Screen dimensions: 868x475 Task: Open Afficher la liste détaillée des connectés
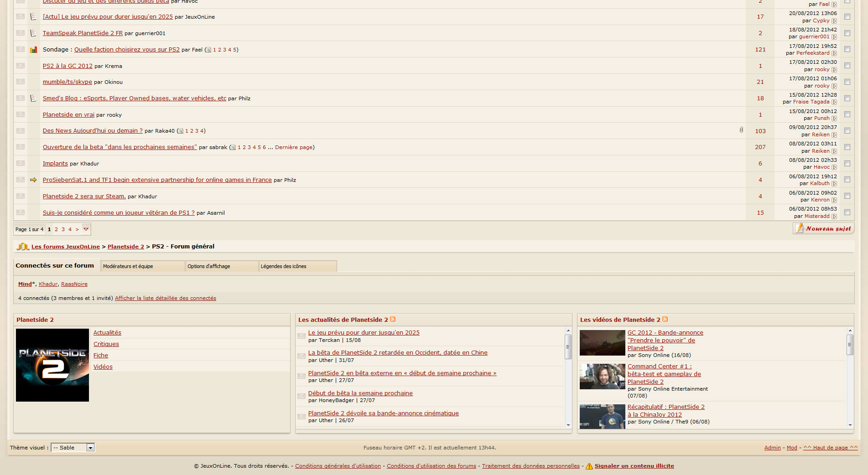(166, 298)
